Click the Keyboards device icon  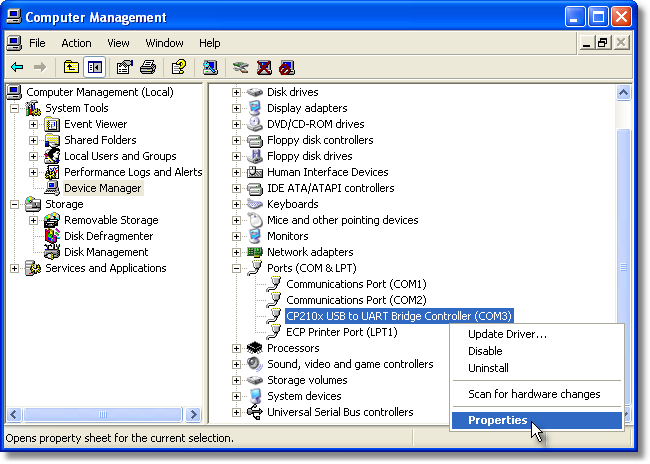pyautogui.click(x=255, y=204)
